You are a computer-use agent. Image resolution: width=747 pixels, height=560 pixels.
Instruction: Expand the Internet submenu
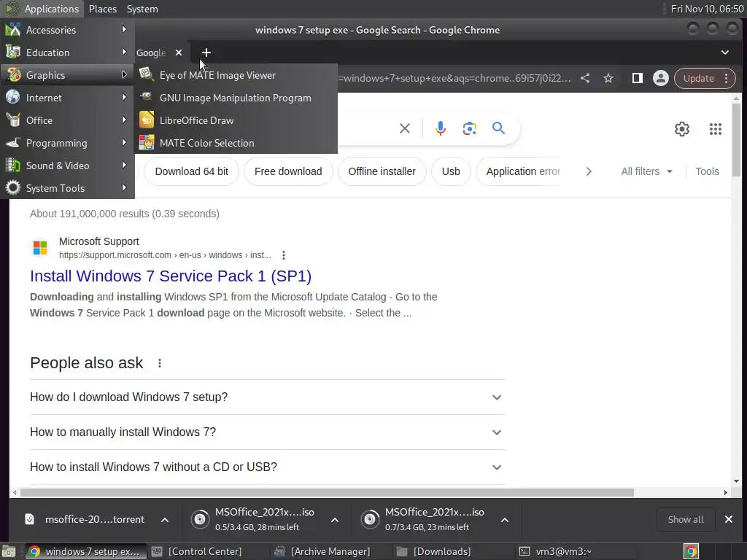67,98
